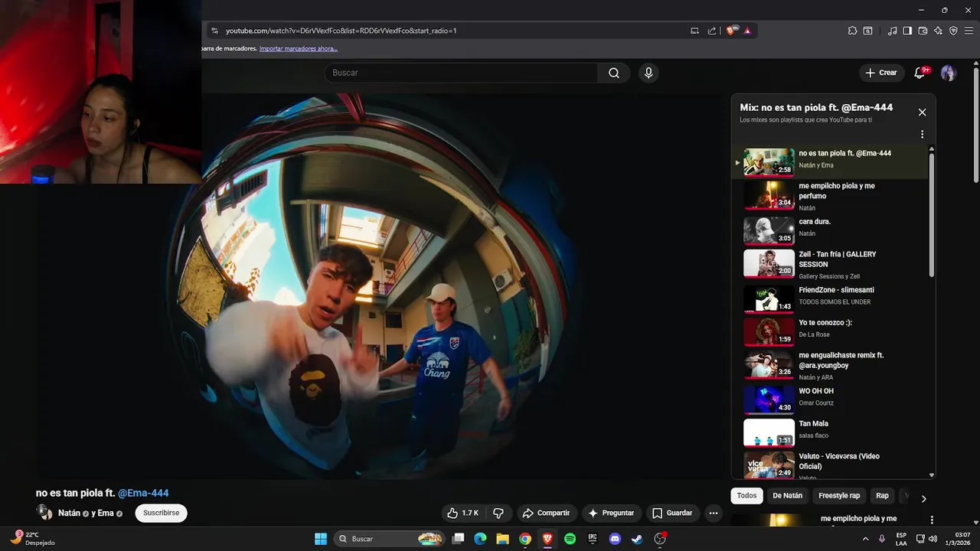Viewport: 980px width, 551px height.
Task: Select current 'no es tan piola ft.' playlist item
Action: tap(828, 162)
